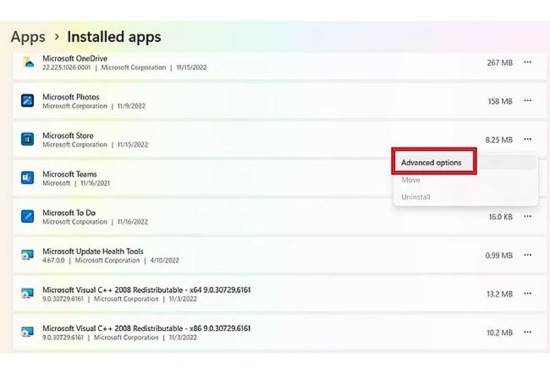Click the Installed apps breadcrumb heading
This screenshot has width=550, height=375.
click(114, 37)
